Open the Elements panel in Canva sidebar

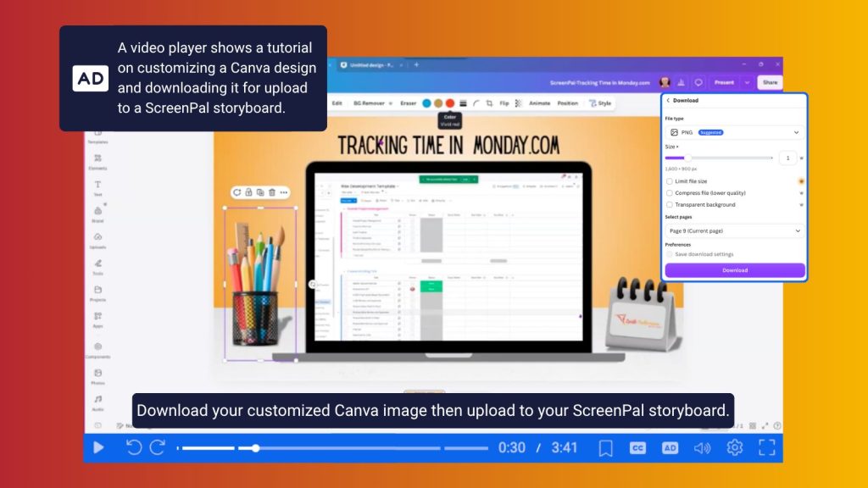(x=97, y=162)
